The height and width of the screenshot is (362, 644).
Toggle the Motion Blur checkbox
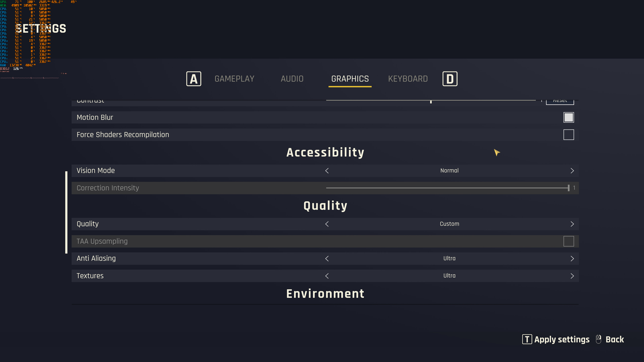[569, 117]
